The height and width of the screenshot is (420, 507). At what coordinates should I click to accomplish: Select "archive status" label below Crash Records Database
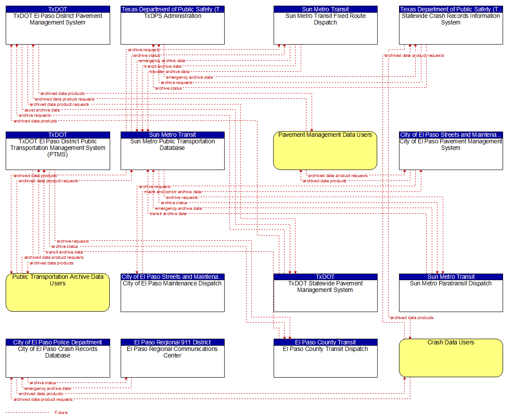(x=43, y=383)
